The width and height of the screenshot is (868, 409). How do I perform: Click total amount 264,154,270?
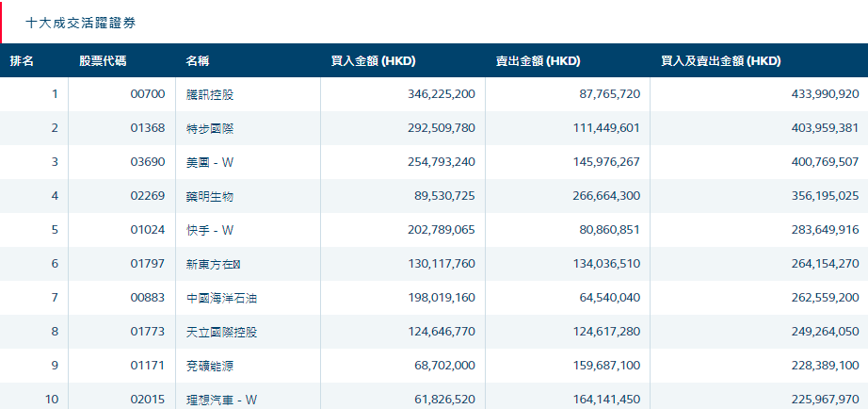click(x=826, y=264)
